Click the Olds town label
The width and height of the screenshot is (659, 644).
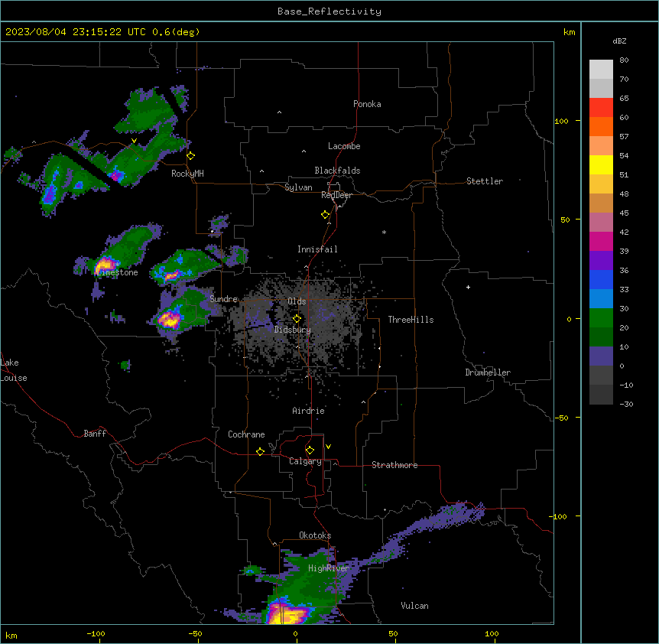pos(297,301)
